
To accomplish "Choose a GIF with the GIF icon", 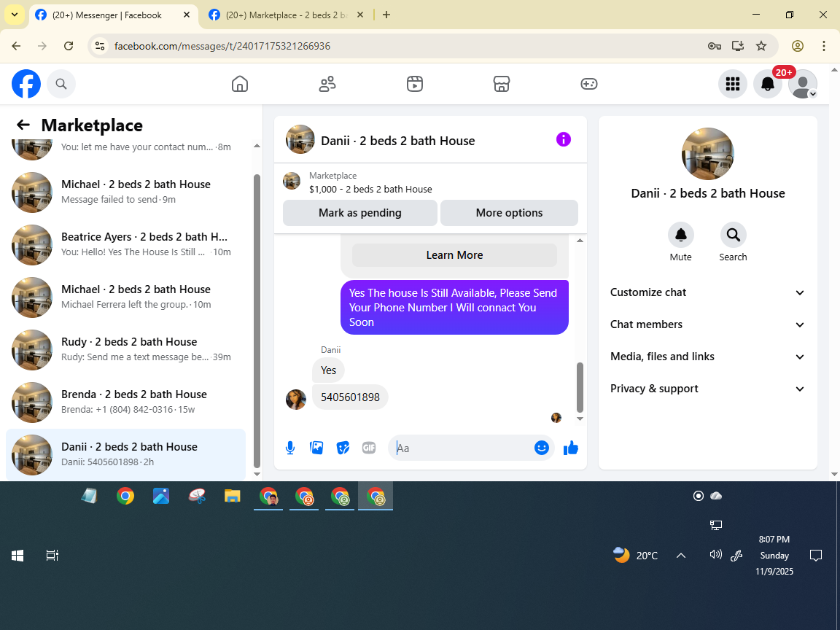I will [368, 448].
